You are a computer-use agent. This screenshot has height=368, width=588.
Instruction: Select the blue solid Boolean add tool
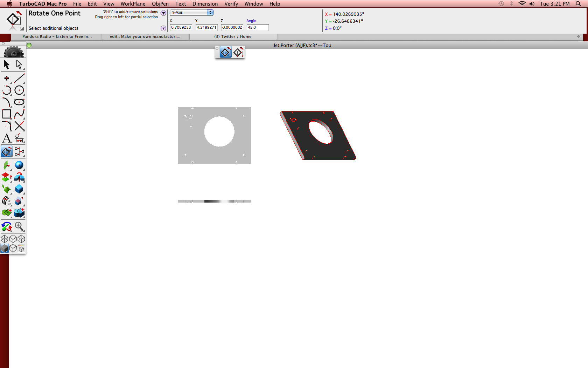click(x=19, y=213)
